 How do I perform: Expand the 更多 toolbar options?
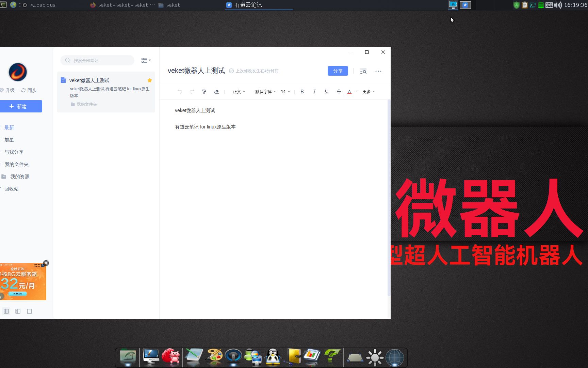coord(369,92)
